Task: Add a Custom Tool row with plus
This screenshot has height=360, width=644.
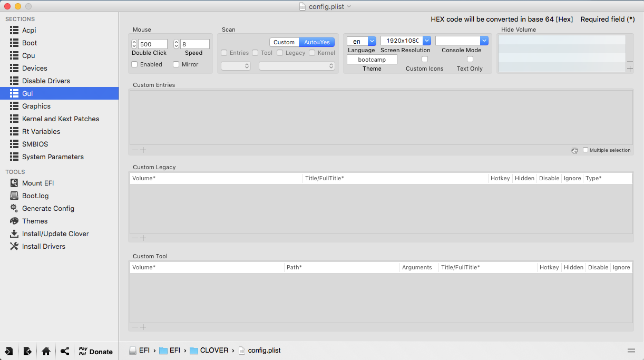Action: (143, 327)
